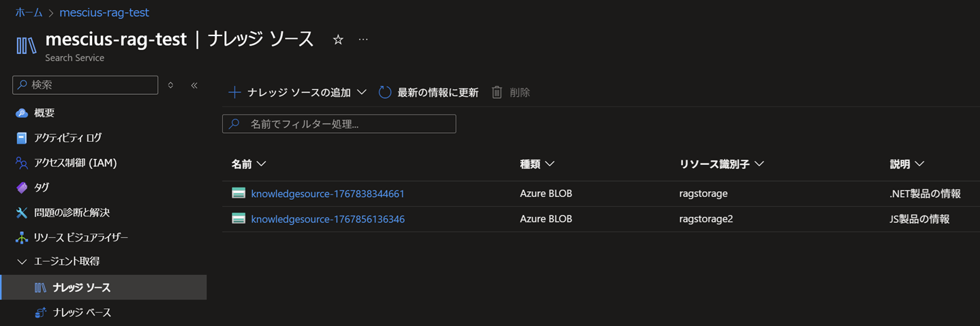The height and width of the screenshot is (326, 980).
Task: Open ナレッジ ソースの追加 dropdown
Action: [x=298, y=92]
